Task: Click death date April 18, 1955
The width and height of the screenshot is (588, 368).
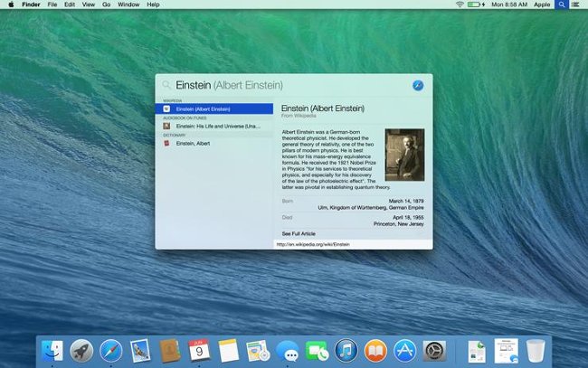Action: point(408,217)
